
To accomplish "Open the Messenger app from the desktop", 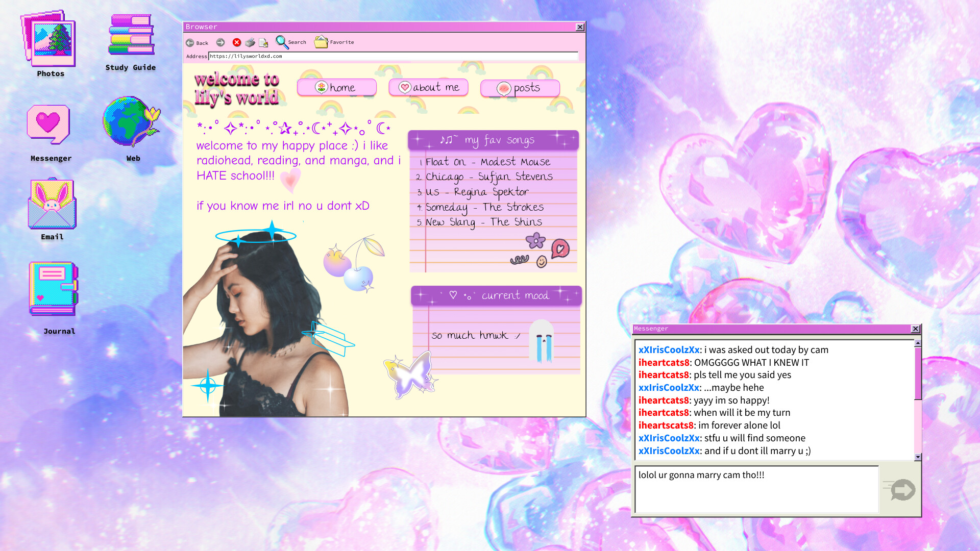I will tap(50, 124).
